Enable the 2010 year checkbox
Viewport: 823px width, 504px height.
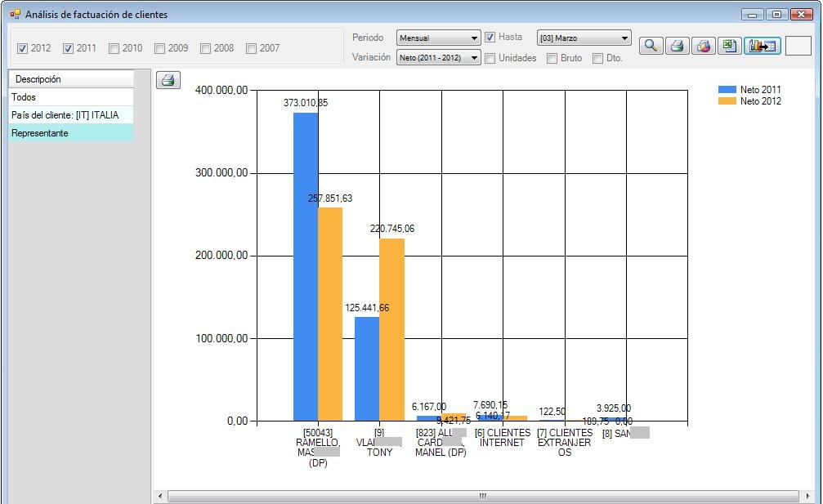pos(114,49)
